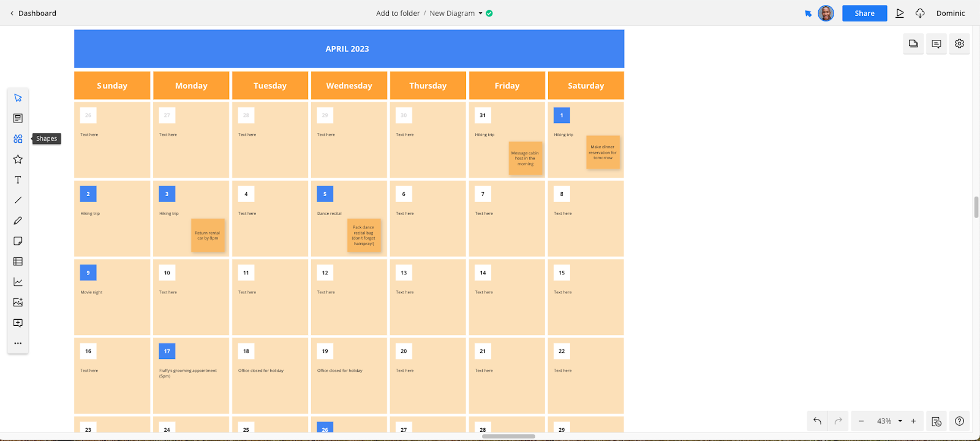Select the Sticky note tool

click(x=18, y=241)
